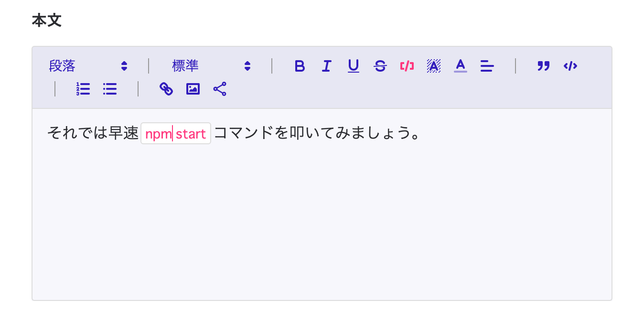Open the text alignment options
The image size is (644, 321).
pos(487,66)
